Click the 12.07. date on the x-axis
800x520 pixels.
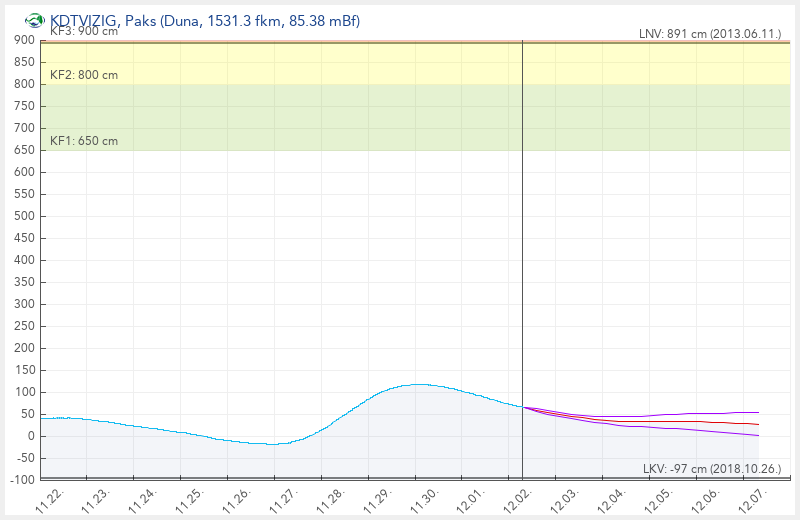750,500
